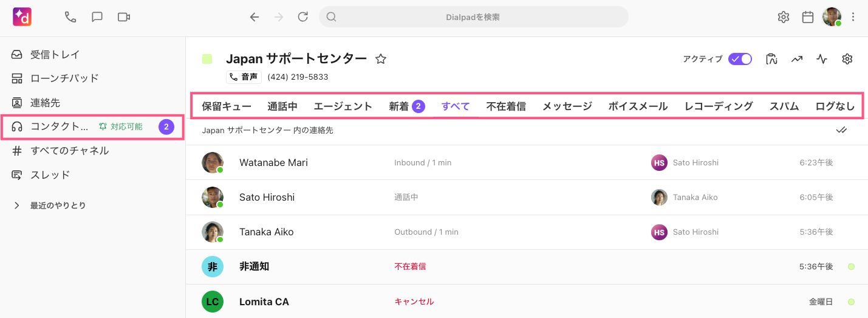This screenshot has width=868, height=318.
Task: Click the Dialpadを検索 search field
Action: (474, 17)
